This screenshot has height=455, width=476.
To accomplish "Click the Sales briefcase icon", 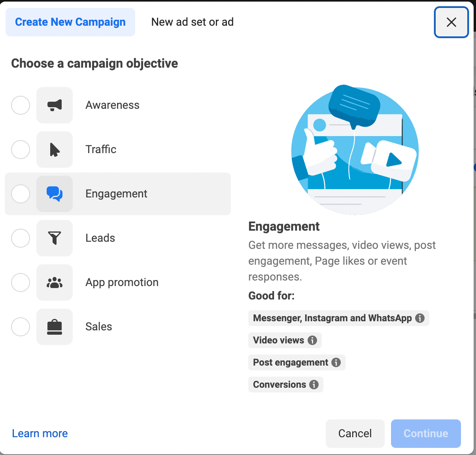I will 55,327.
